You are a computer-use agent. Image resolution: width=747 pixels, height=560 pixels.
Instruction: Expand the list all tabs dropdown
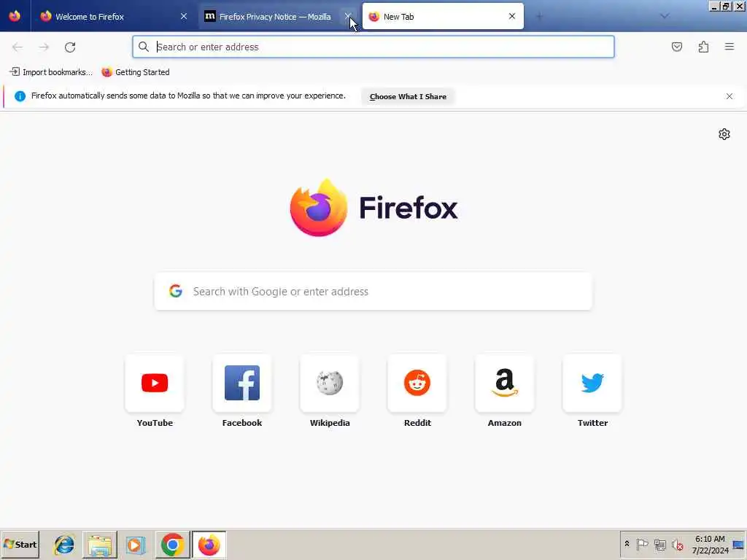coord(665,16)
